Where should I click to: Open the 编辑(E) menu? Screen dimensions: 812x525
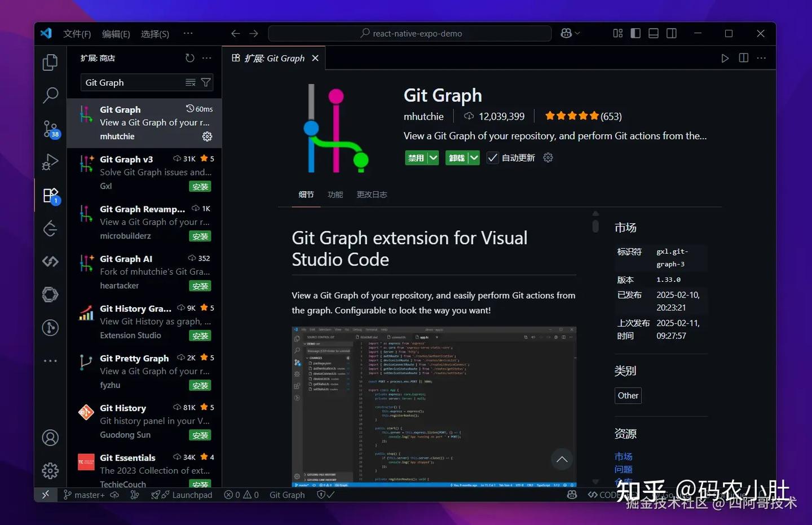click(116, 34)
